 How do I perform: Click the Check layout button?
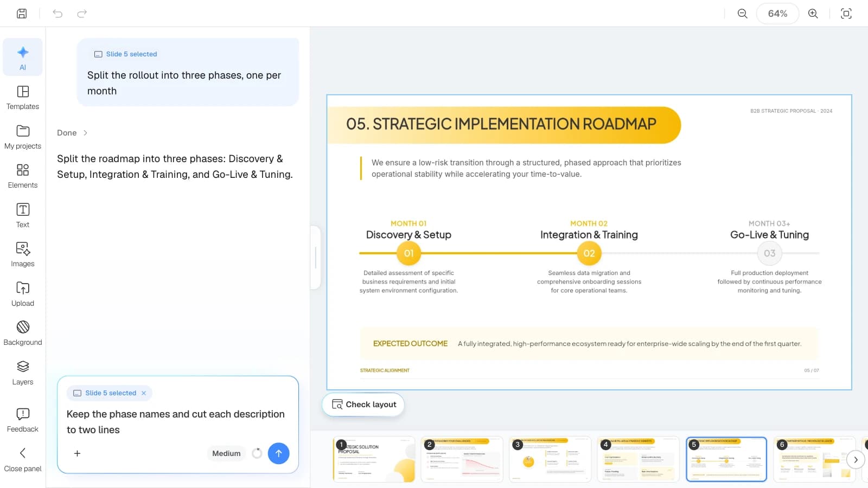363,404
